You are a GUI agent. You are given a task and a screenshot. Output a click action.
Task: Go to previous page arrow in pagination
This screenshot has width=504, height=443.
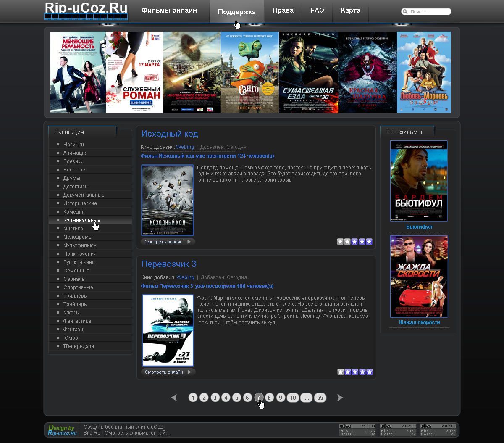[x=174, y=398]
